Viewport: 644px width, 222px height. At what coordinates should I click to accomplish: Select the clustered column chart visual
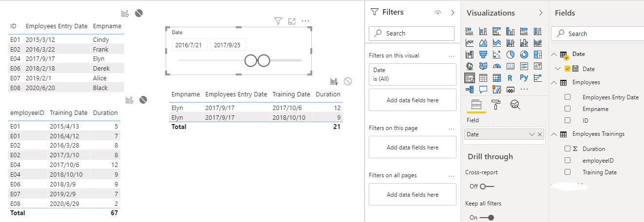[511, 31]
